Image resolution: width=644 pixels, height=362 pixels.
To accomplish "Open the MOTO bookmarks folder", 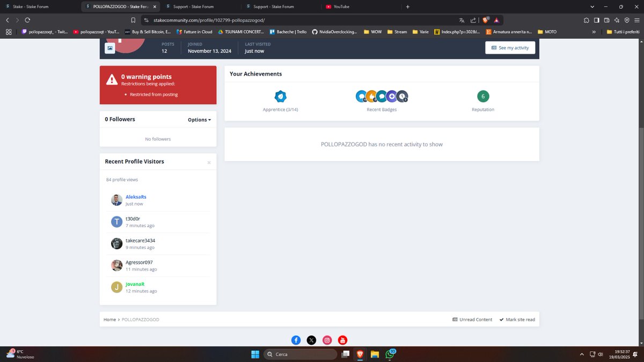I will tap(547, 32).
